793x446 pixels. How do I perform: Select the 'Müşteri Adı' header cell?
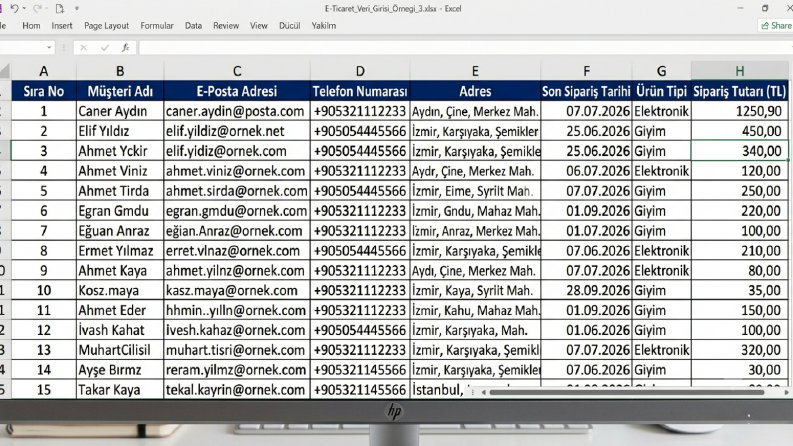[x=120, y=91]
